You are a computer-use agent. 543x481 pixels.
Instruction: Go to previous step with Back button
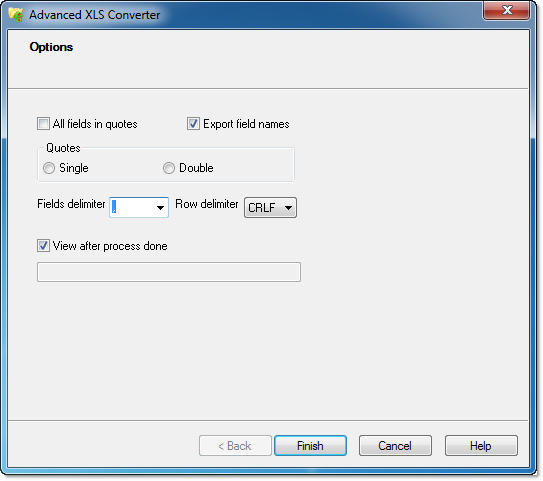(x=235, y=446)
